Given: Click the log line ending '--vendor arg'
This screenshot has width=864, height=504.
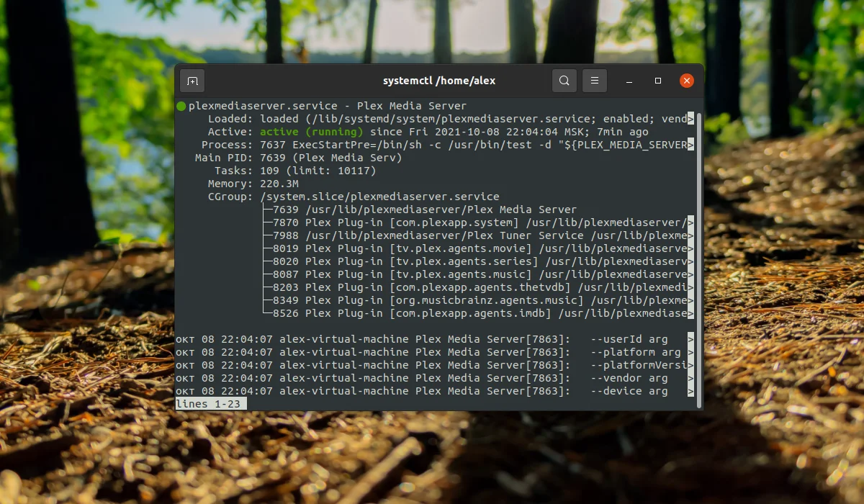Looking at the screenshot, I should (435, 378).
